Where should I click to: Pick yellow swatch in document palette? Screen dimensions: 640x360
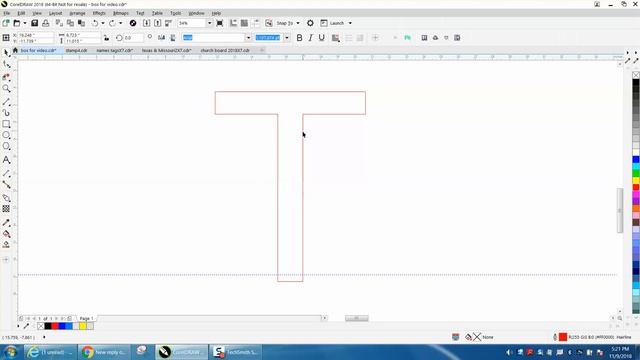83,326
